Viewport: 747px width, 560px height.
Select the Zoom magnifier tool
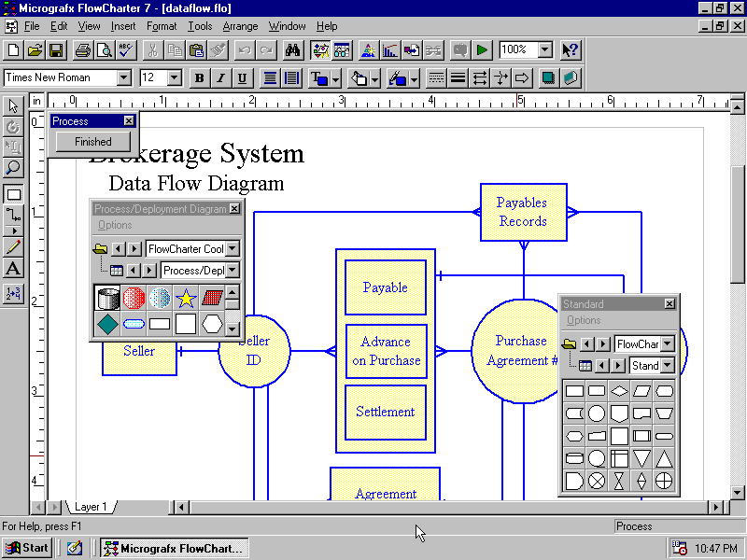(x=13, y=168)
